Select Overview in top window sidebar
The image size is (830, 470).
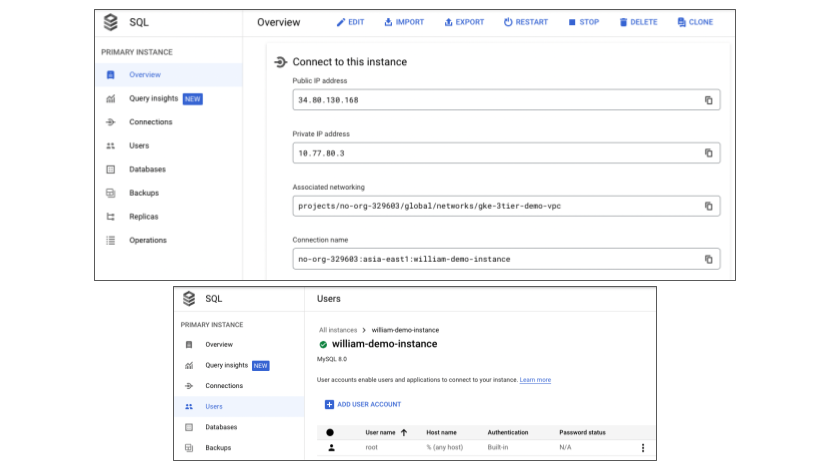[x=169, y=75]
